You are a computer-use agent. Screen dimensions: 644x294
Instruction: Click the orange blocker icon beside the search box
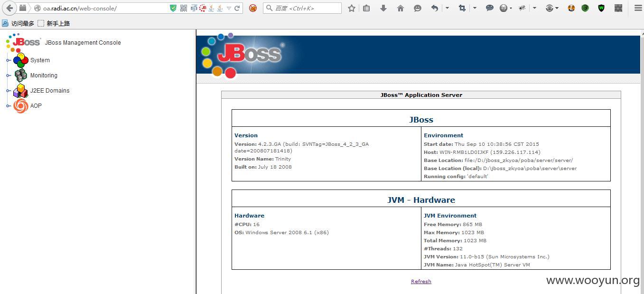pos(253,8)
